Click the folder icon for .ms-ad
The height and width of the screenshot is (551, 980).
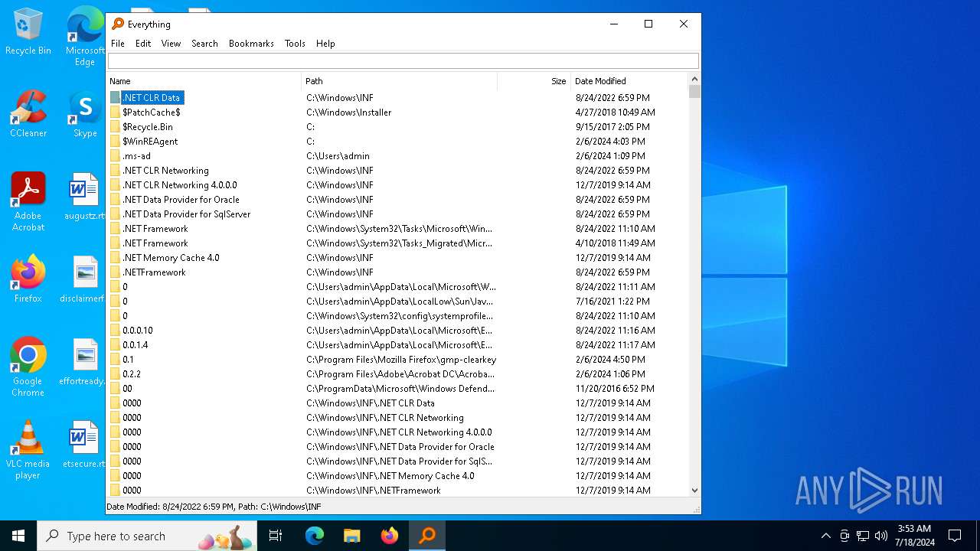pos(115,156)
